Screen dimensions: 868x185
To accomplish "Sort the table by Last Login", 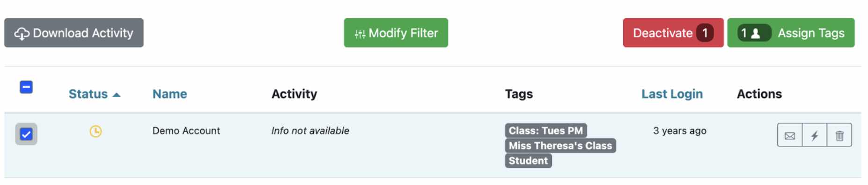I will tap(672, 94).
